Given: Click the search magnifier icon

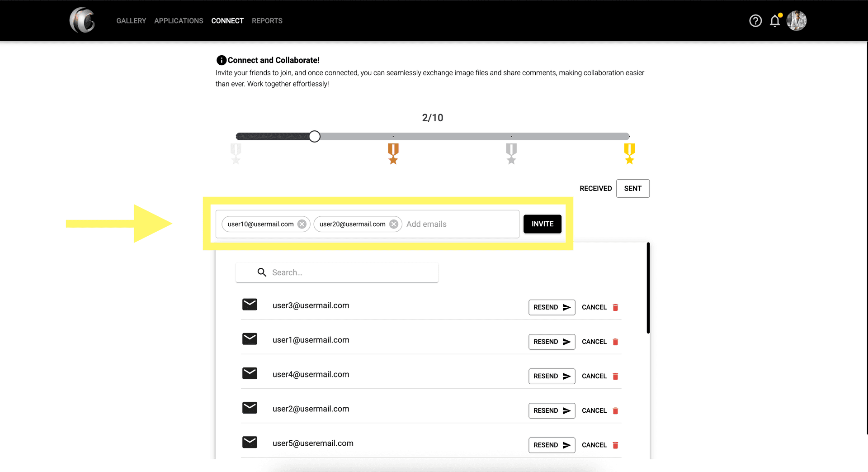Looking at the screenshot, I should click(262, 272).
